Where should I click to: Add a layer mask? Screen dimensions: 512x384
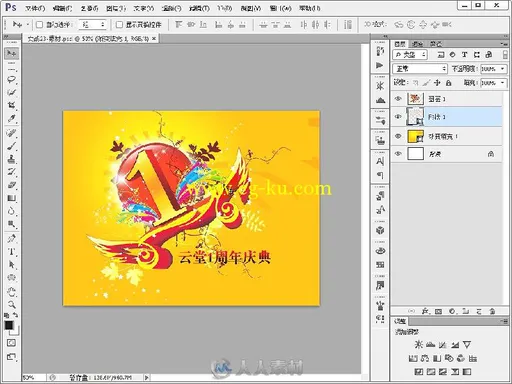tap(438, 311)
